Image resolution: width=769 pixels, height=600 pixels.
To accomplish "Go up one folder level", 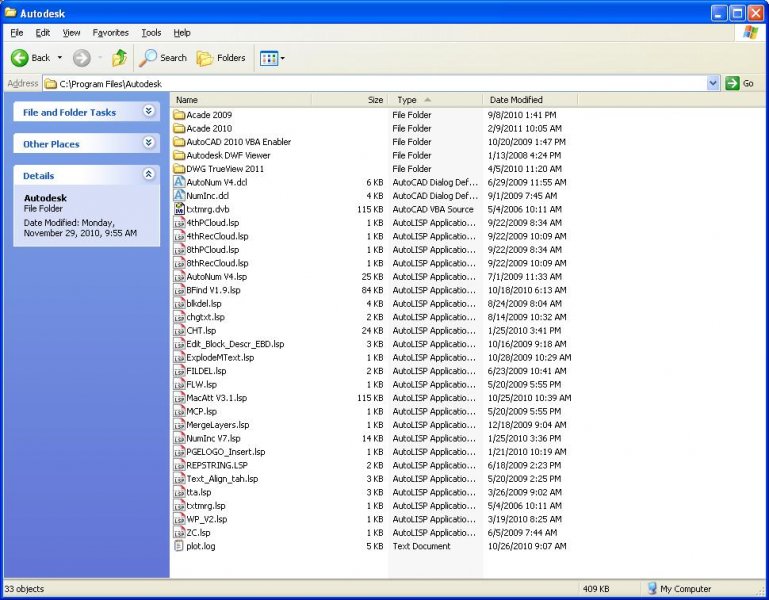I will [x=119, y=58].
